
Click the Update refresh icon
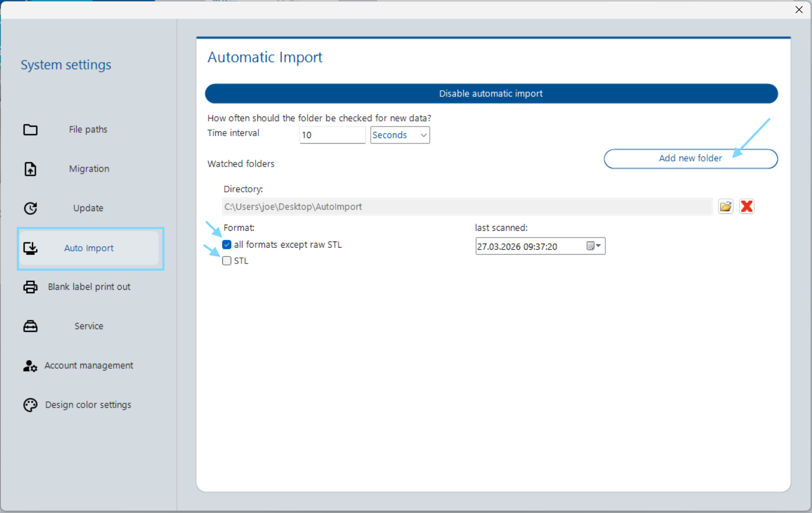point(30,208)
